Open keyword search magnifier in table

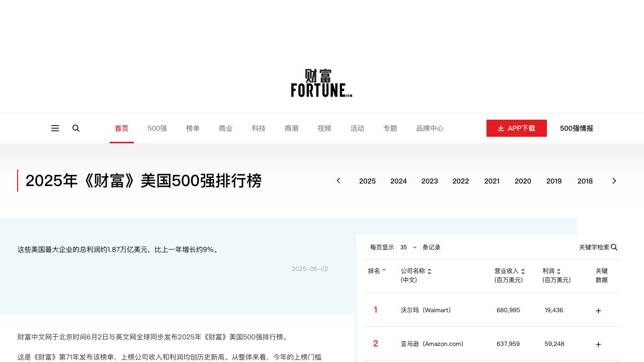(x=614, y=247)
